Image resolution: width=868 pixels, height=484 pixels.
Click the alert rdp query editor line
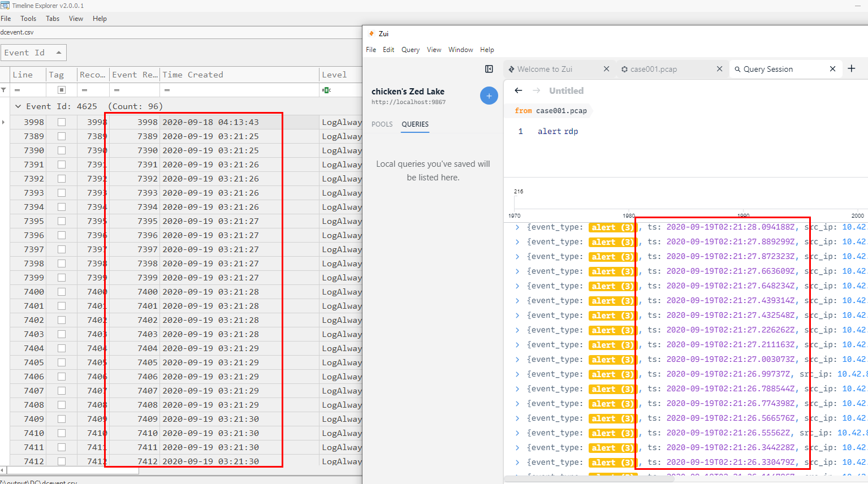pyautogui.click(x=558, y=131)
